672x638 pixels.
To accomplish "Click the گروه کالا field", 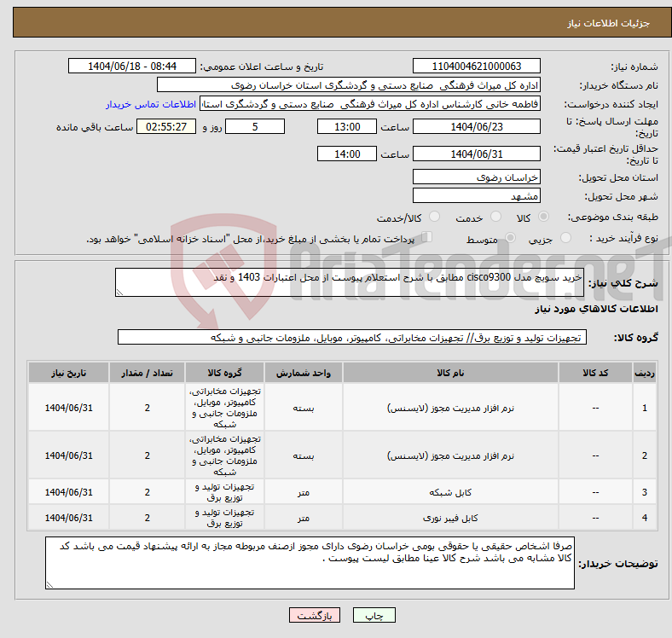I will click(x=352, y=337).
